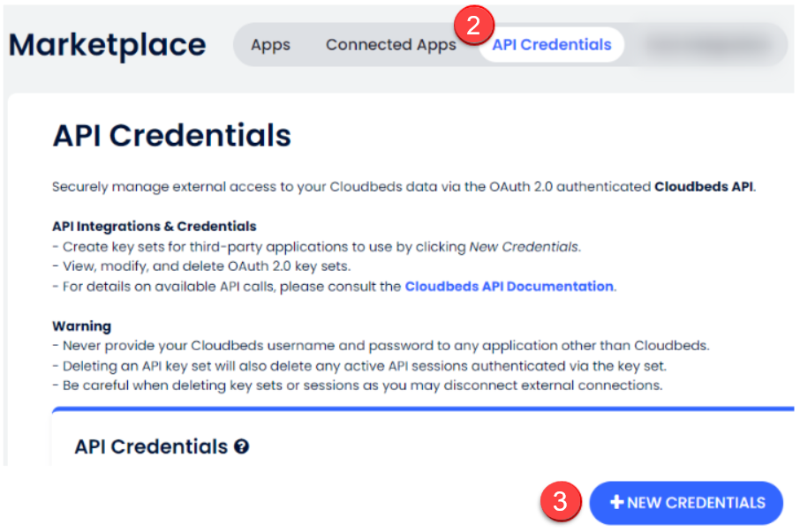Click bold Cloudbeds API text in description

(x=704, y=186)
